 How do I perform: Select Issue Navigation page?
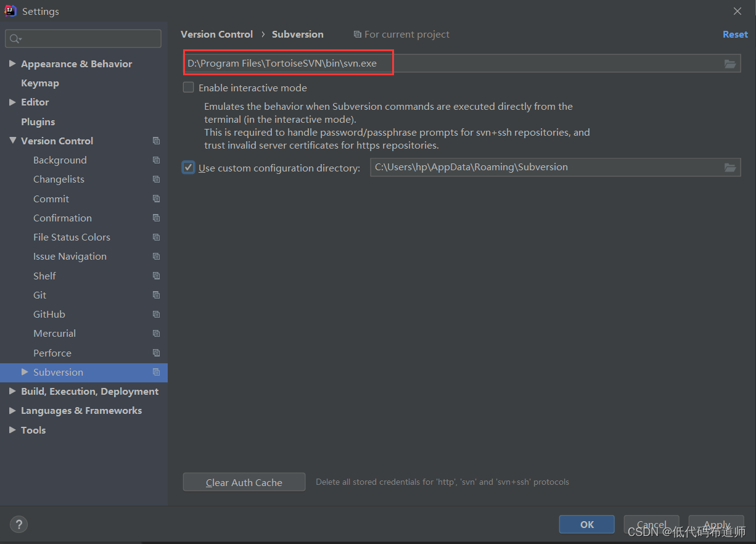70,256
